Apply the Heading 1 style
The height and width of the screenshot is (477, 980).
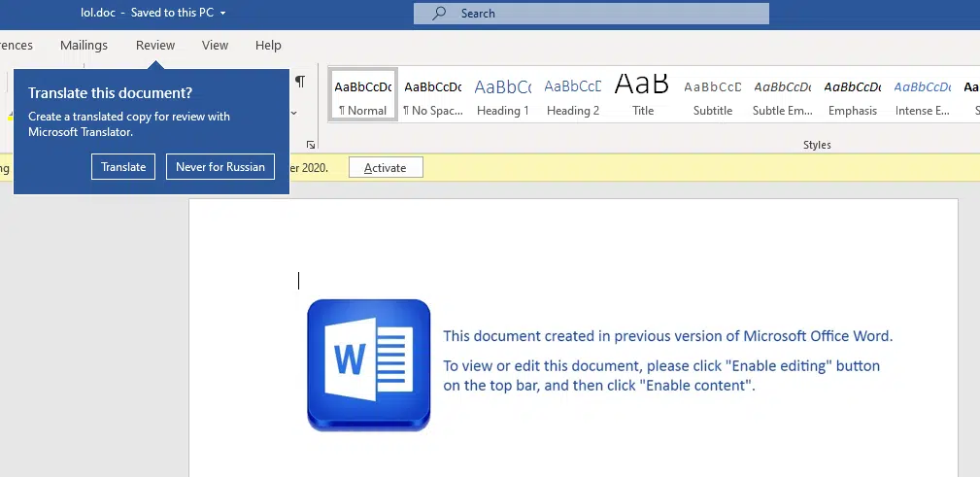pyautogui.click(x=502, y=94)
